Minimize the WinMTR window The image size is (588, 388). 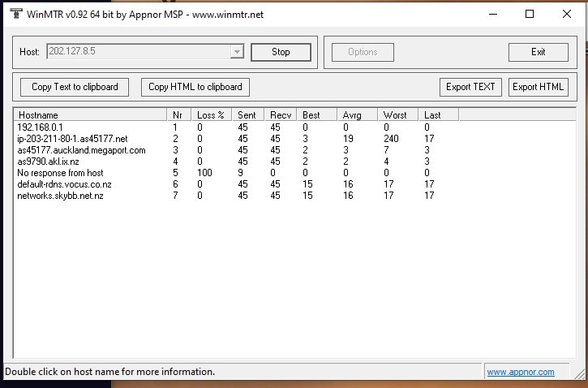click(493, 15)
